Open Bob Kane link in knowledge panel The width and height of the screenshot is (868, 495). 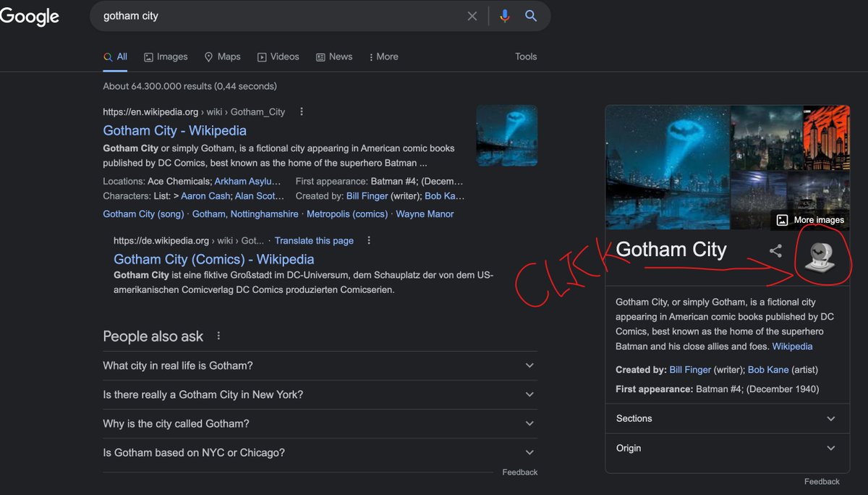pyautogui.click(x=768, y=370)
